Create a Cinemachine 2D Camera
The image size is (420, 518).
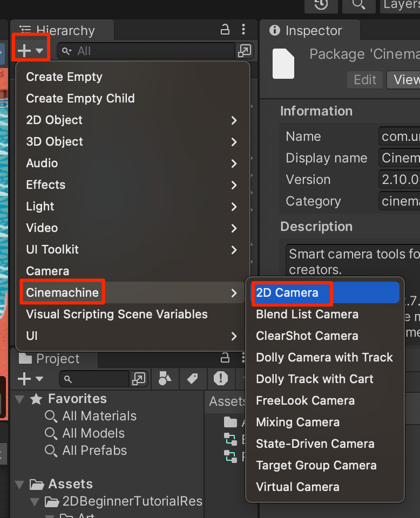(325, 292)
